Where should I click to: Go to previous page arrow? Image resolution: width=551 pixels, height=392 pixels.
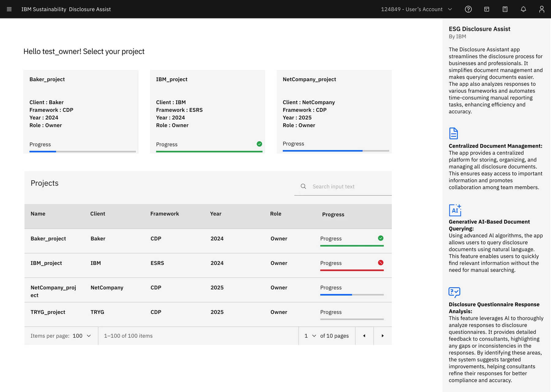(364, 336)
